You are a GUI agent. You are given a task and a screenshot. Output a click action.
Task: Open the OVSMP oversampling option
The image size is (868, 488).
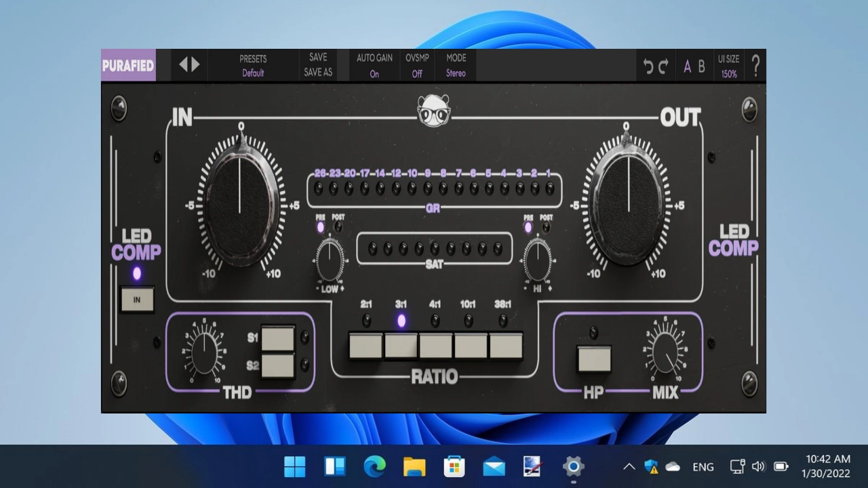tap(417, 66)
